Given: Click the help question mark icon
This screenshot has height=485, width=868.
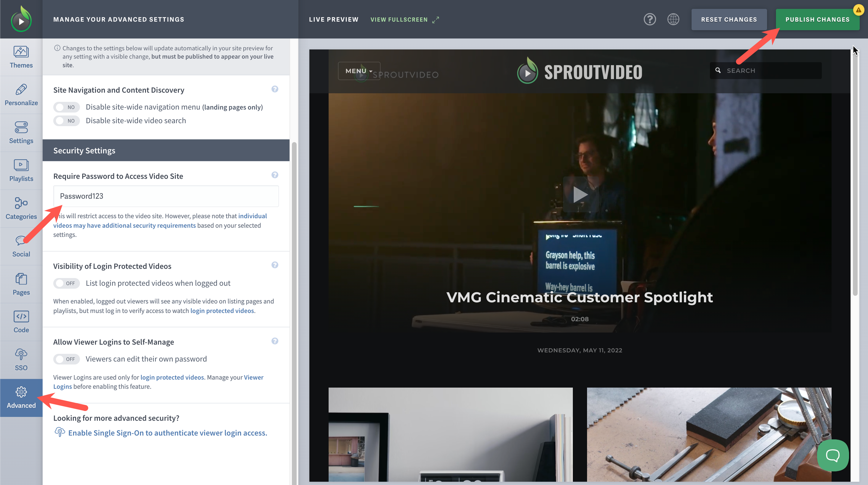Looking at the screenshot, I should click(x=650, y=19).
